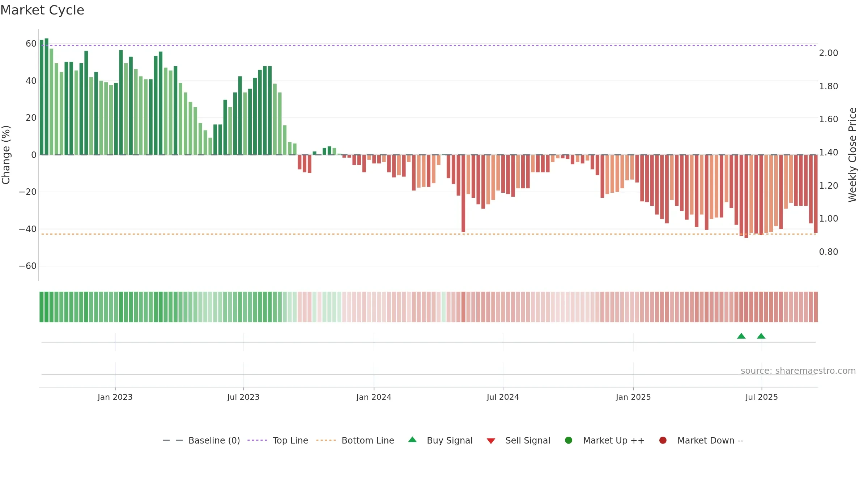
Task: Click the 1.40 price tick label
Action: click(829, 153)
